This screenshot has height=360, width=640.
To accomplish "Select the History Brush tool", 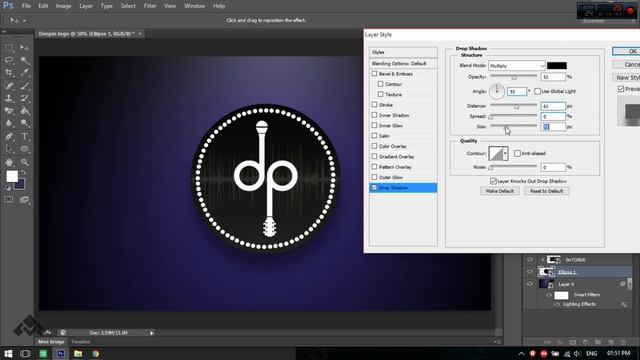I will [x=24, y=98].
